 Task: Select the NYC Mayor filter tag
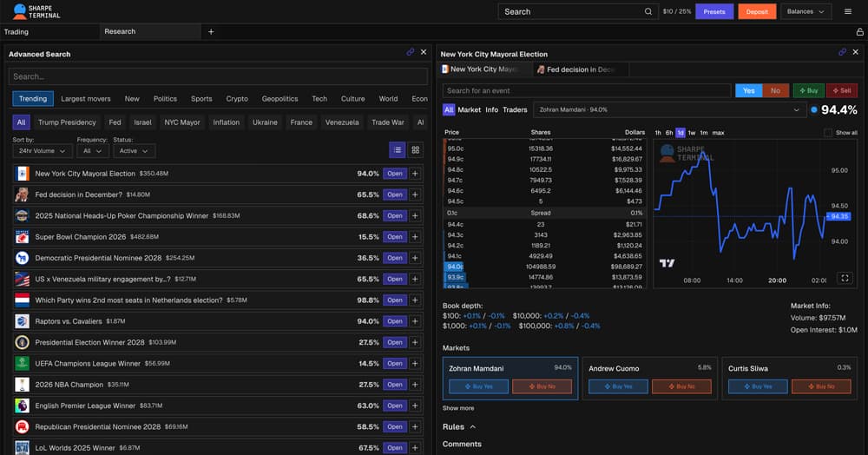[182, 122]
